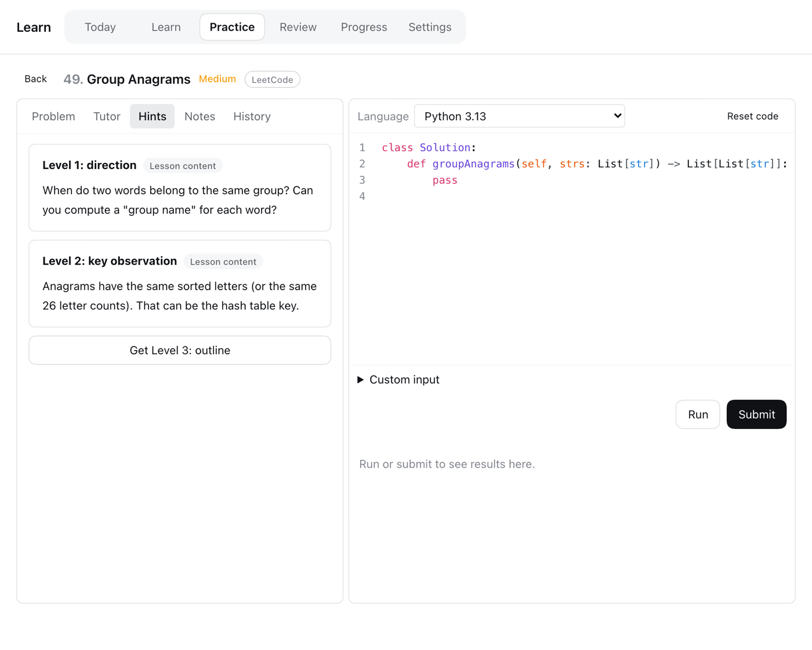Expand the Custom input section
The height and width of the screenshot is (650, 812).
pyautogui.click(x=398, y=380)
